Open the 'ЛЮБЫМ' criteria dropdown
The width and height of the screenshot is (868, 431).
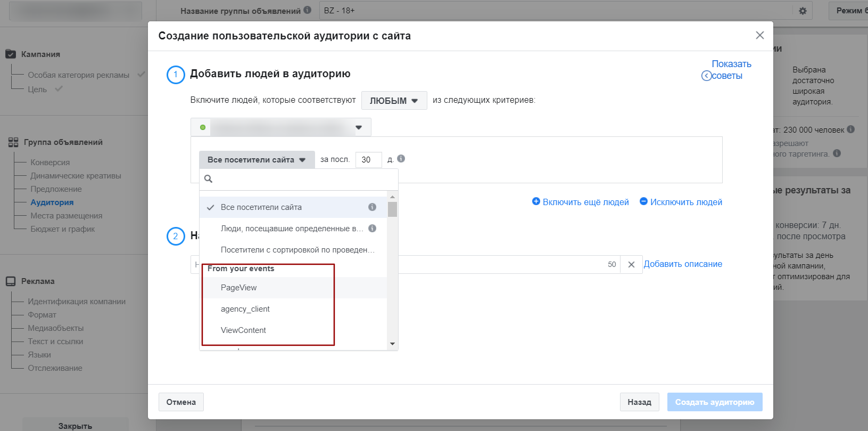[394, 101]
